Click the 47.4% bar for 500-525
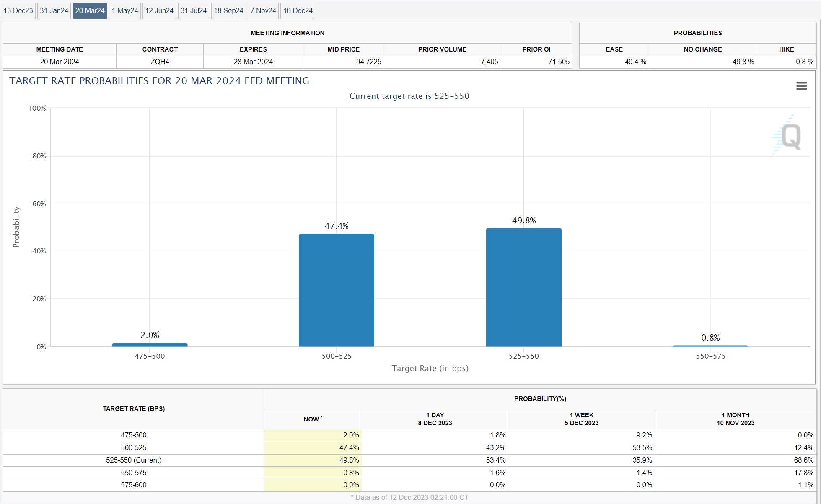 336,290
